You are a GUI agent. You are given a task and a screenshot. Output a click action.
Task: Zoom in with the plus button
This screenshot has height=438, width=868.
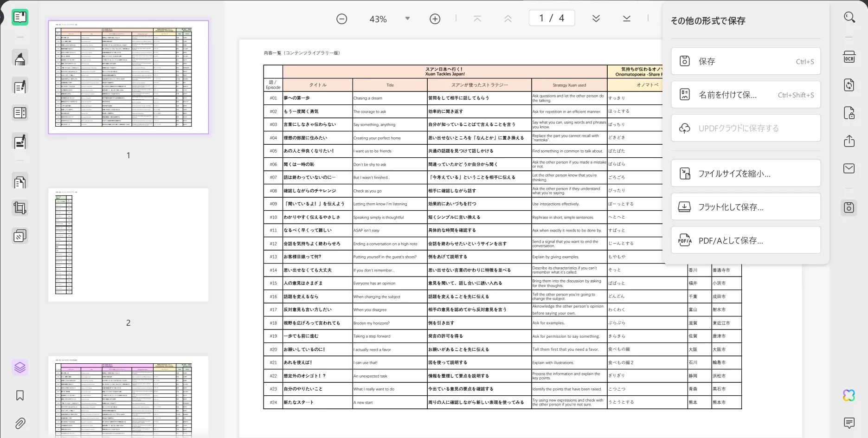pos(435,19)
